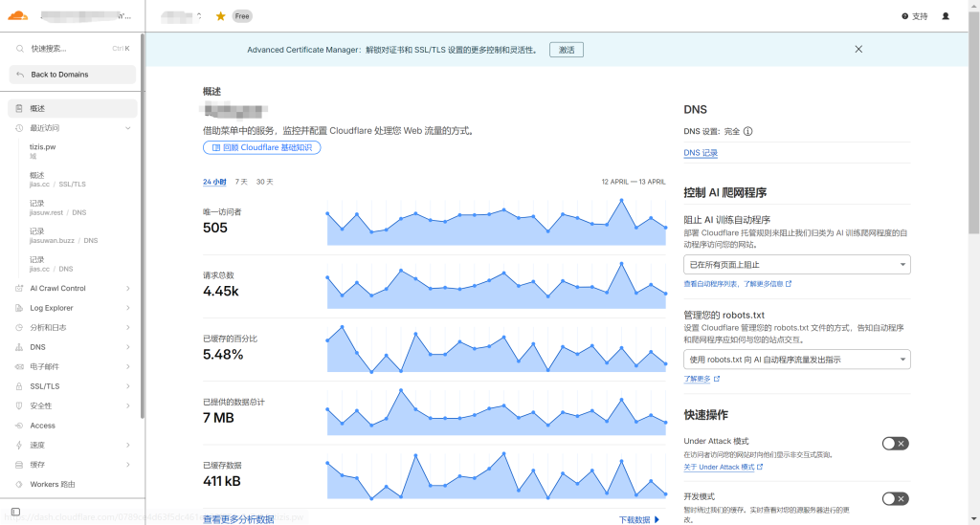Click the SSL/TLS lock icon
Screen dimensions: 980x525
point(19,386)
